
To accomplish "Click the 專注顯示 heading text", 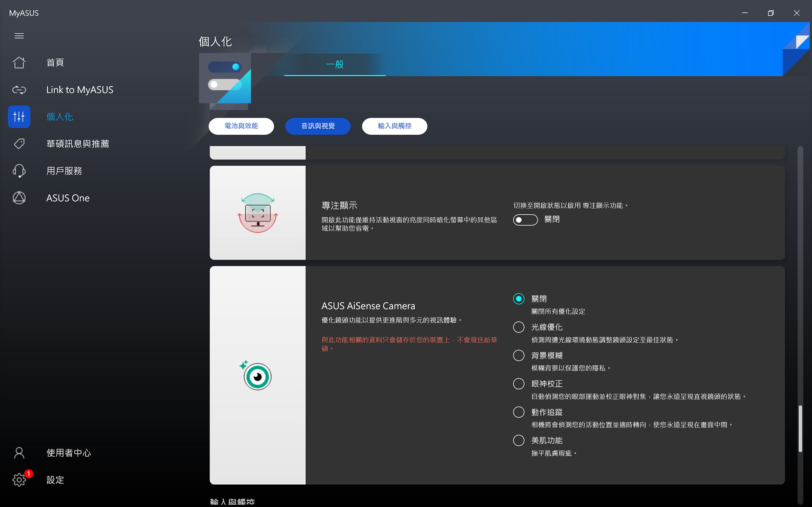I will tap(339, 205).
